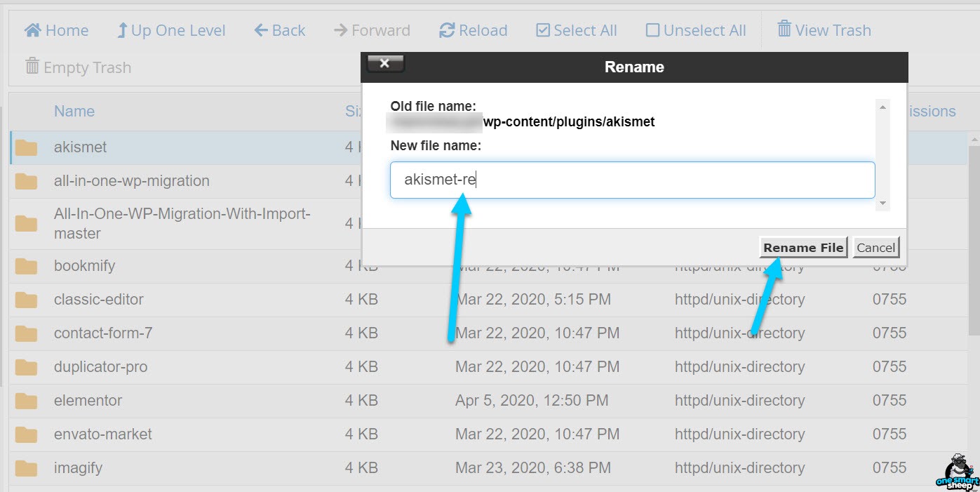Image resolution: width=980 pixels, height=492 pixels.
Task: Click classic-editor's date Mar 22, 2020, 5:15 PM
Action: click(533, 300)
